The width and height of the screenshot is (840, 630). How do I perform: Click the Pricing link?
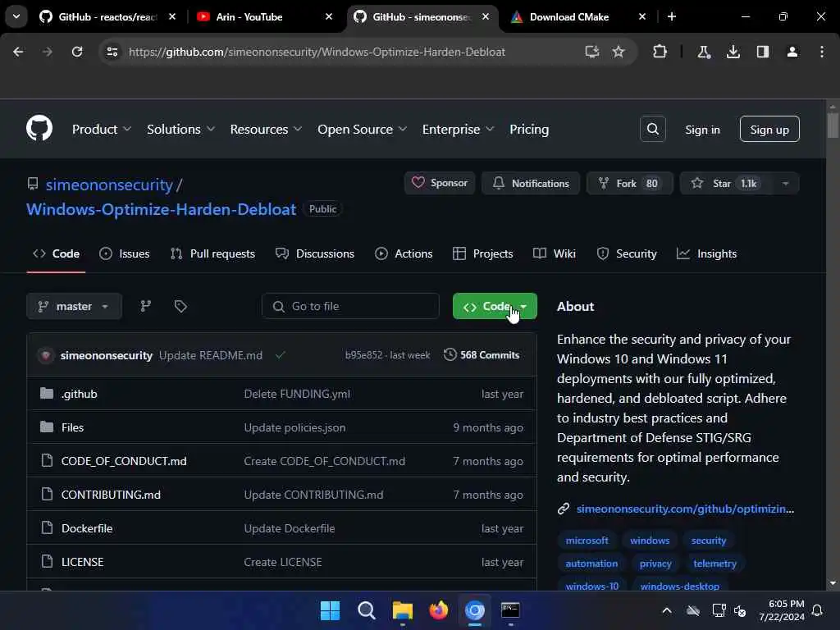pos(529,129)
